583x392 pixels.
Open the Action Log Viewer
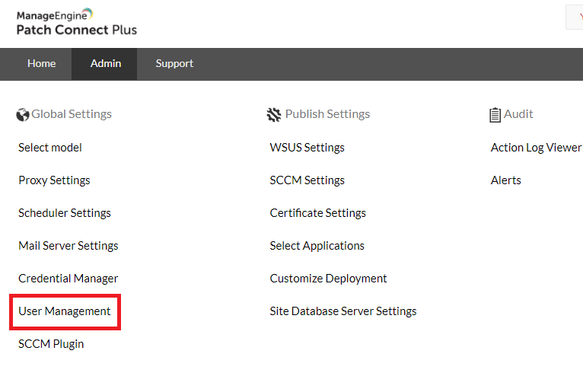click(x=536, y=148)
